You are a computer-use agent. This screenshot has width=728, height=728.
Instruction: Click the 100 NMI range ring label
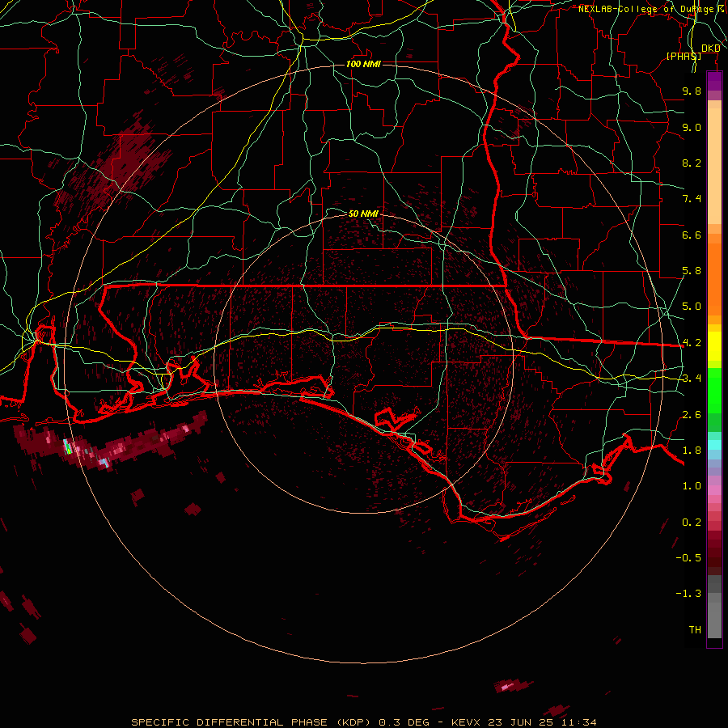coord(363,64)
